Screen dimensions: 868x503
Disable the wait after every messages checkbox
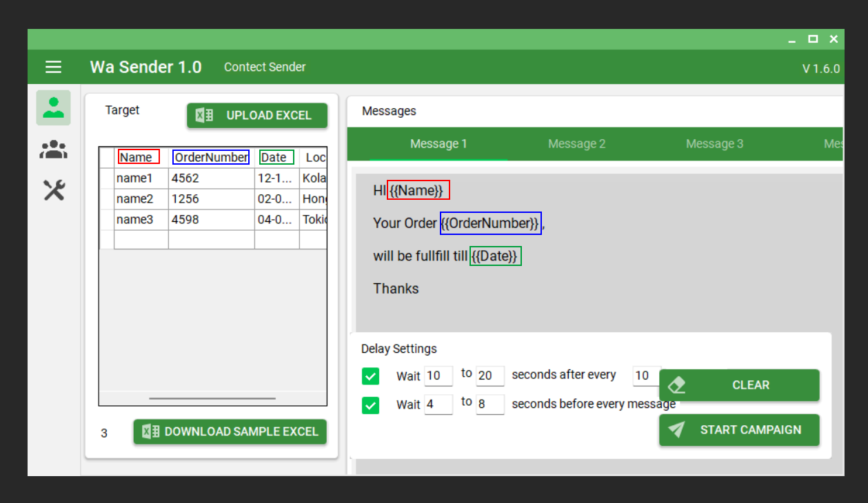[371, 376]
